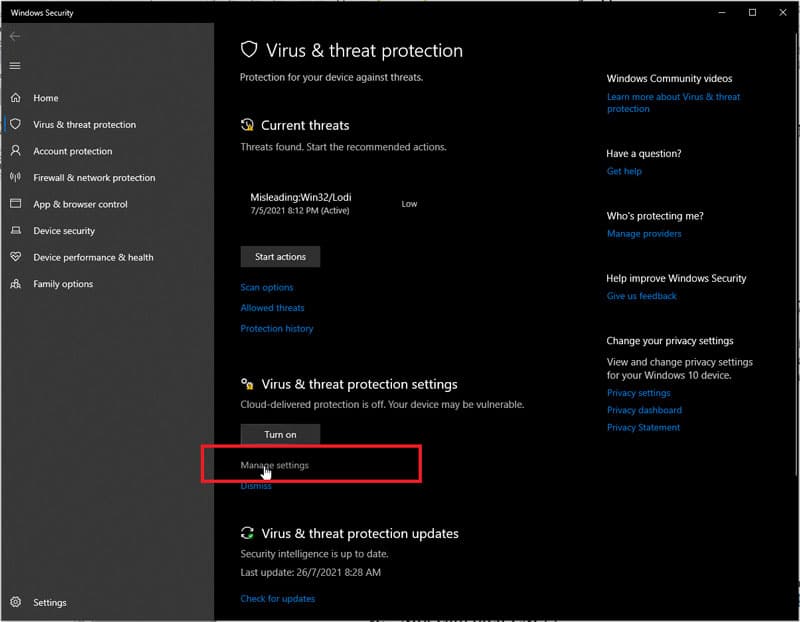The width and height of the screenshot is (800, 622).
Task: Click the back arrow icon
Action: click(14, 36)
